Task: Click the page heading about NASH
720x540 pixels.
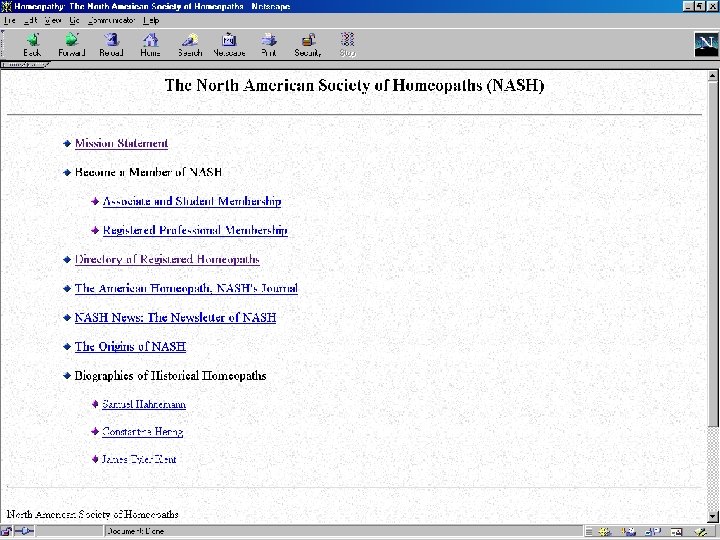Action: 354,85
